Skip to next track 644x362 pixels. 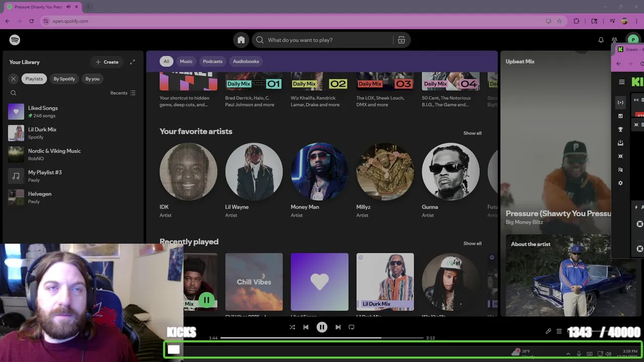[x=338, y=327]
